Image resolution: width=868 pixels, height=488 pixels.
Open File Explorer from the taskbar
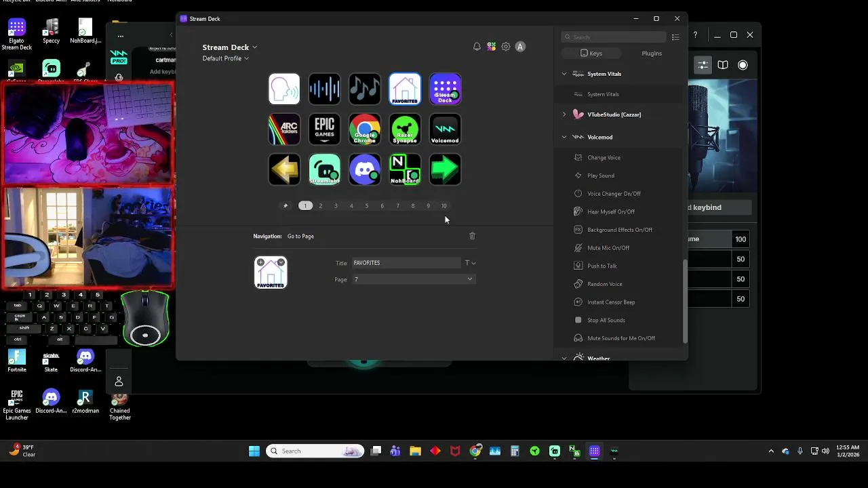[x=415, y=451]
